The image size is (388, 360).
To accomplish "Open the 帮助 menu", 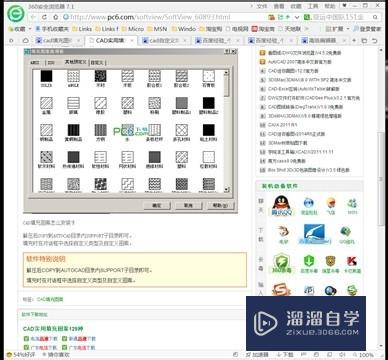I will coord(330,6).
